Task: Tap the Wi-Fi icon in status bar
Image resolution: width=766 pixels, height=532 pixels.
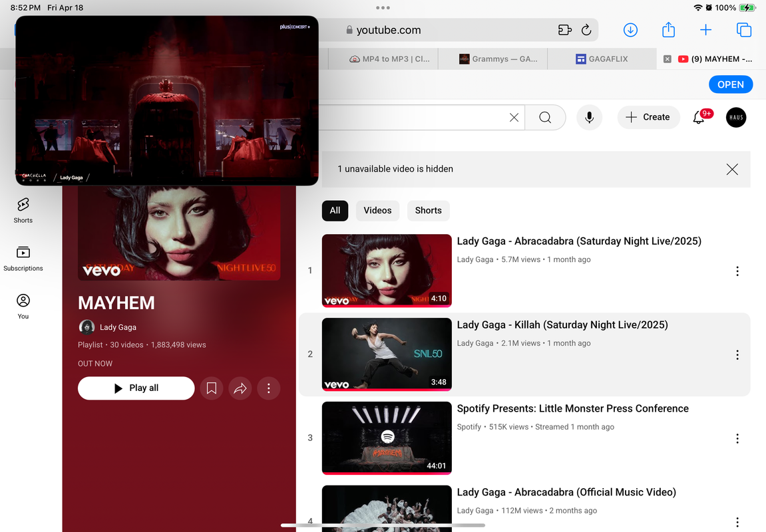Action: [x=697, y=8]
